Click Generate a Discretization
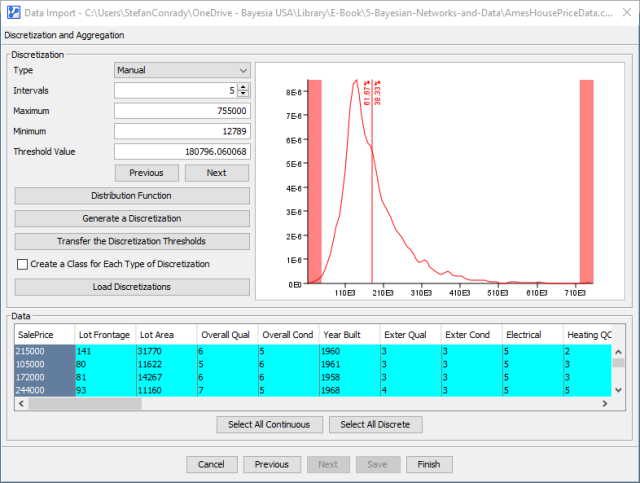 [x=132, y=219]
